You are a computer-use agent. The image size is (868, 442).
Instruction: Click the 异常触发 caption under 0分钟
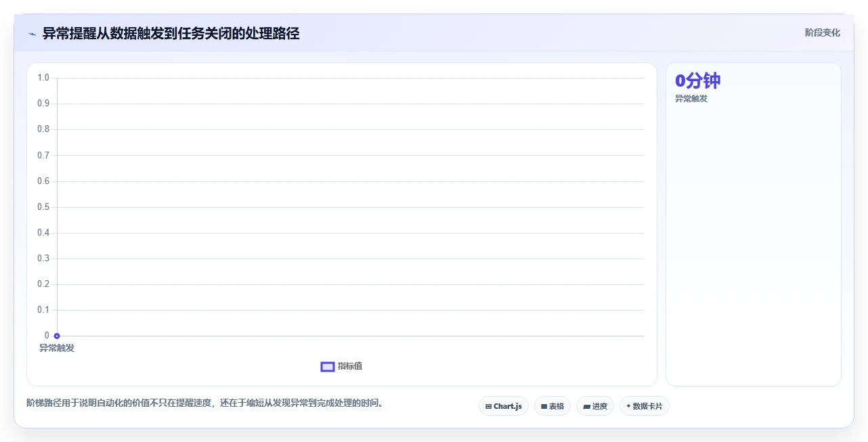pos(691,99)
